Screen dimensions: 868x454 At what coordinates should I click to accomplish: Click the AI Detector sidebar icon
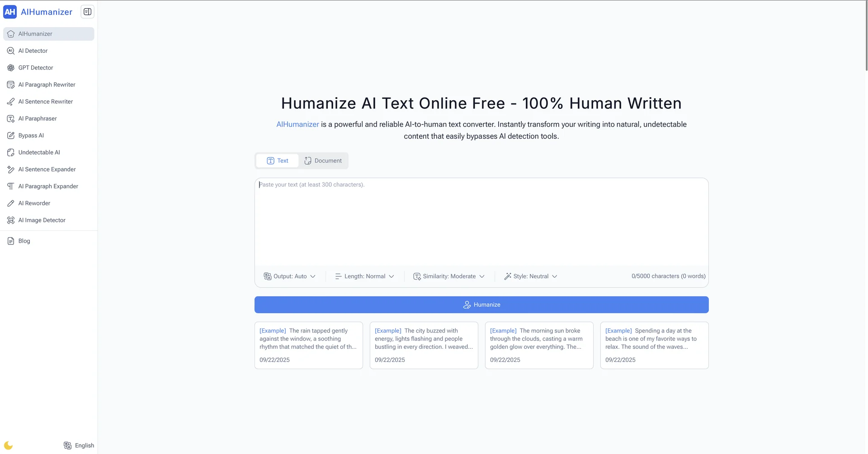pos(11,51)
